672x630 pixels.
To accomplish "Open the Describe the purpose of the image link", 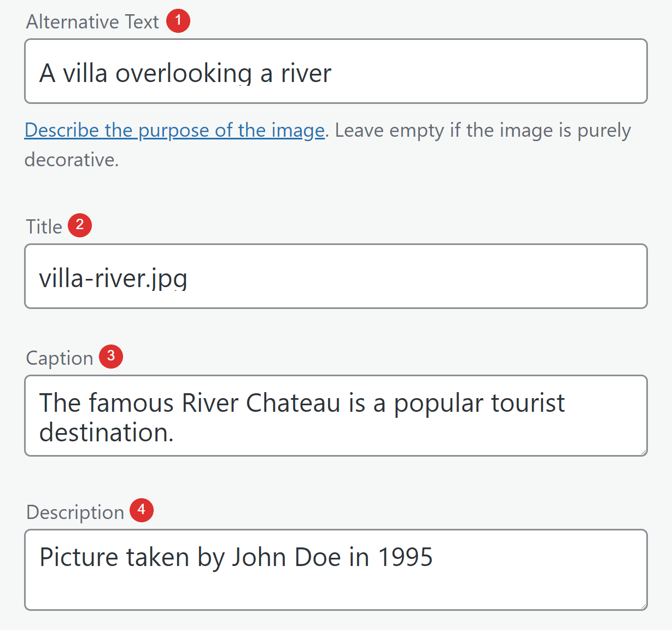I will [174, 130].
